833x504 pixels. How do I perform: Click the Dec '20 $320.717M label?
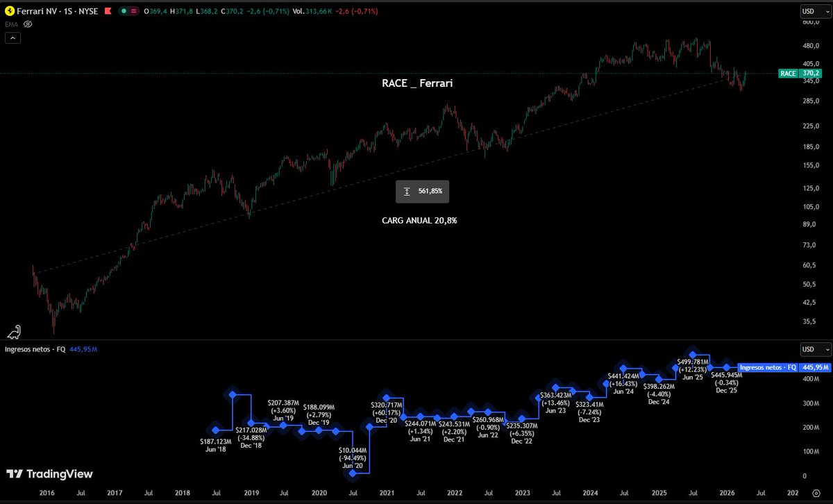(386, 412)
